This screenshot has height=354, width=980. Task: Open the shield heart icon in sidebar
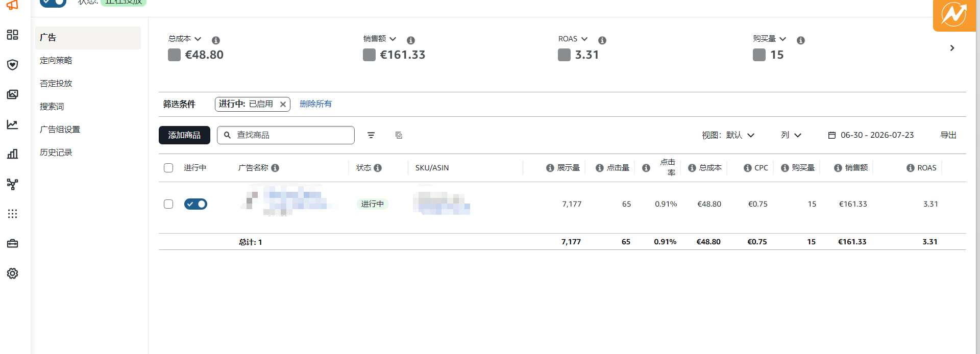click(12, 65)
